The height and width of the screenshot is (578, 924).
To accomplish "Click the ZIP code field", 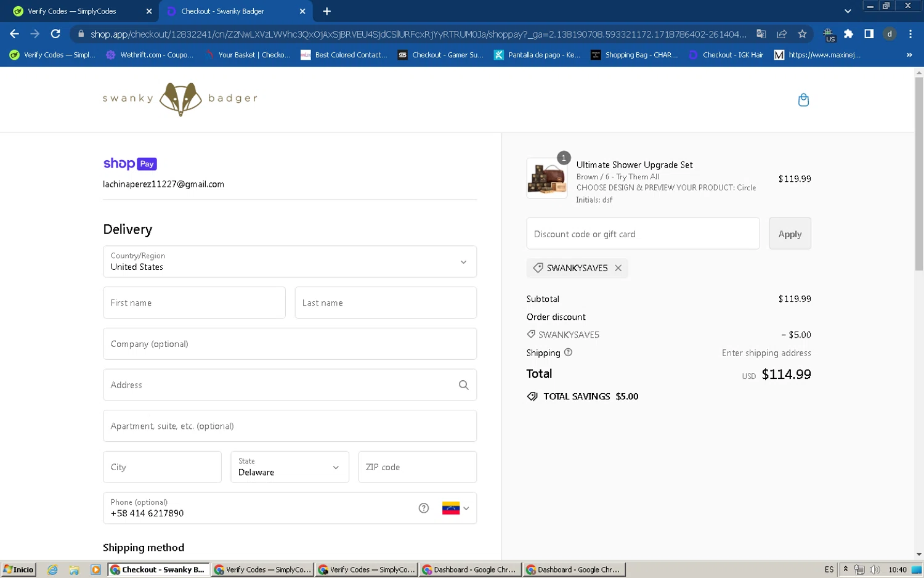I will [418, 467].
